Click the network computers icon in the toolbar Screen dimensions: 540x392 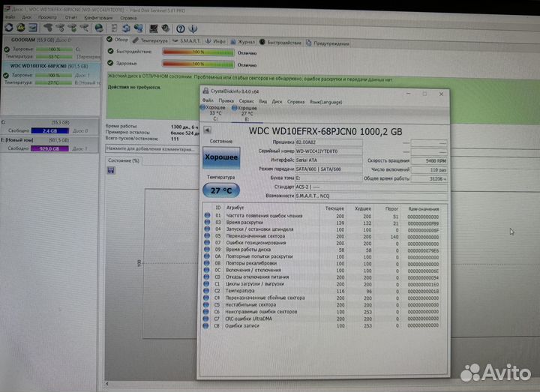[x=139, y=28]
